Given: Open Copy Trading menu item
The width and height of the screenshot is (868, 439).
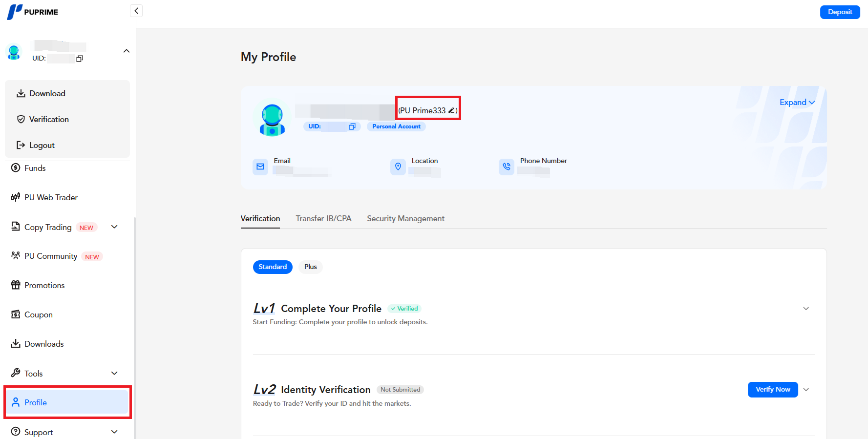Looking at the screenshot, I should tap(48, 227).
